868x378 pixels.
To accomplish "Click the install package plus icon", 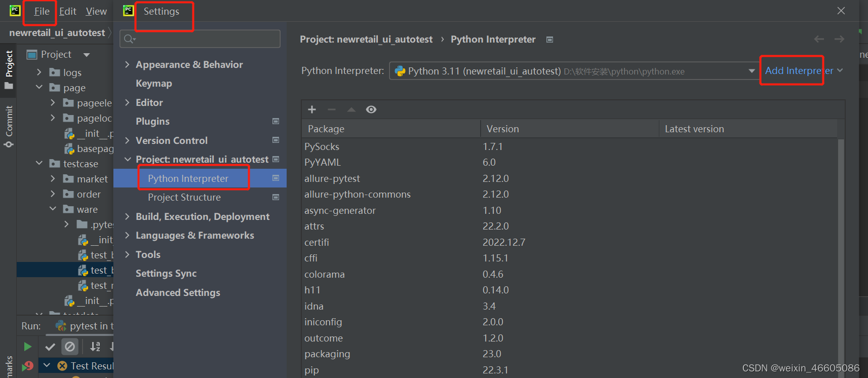I will [x=312, y=109].
